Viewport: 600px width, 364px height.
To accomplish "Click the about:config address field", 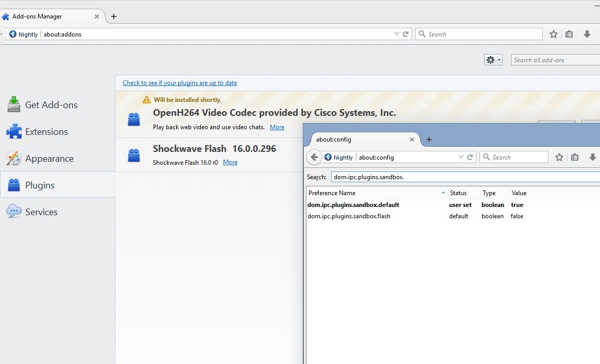I will click(x=407, y=157).
